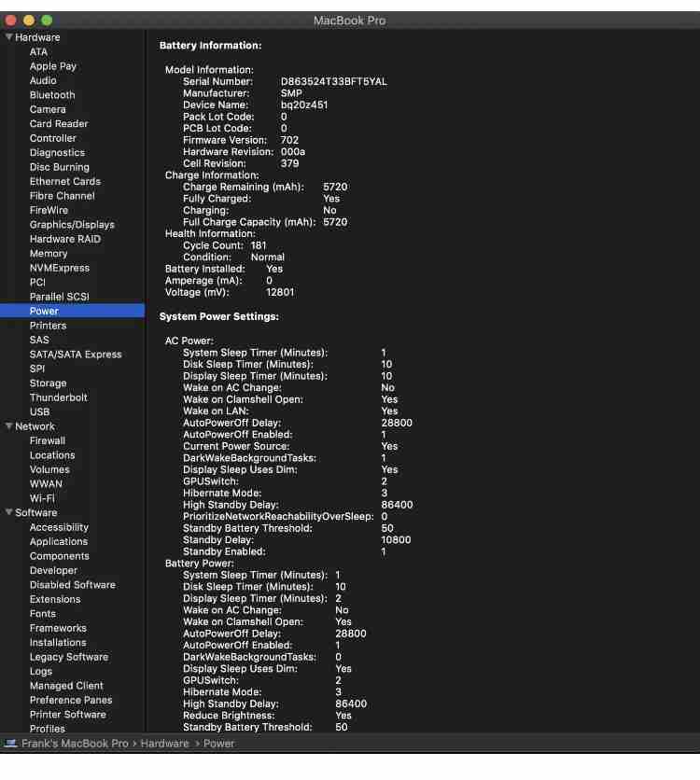The image size is (700, 780).
Task: Collapse the Network section triangle
Action: tap(8, 426)
